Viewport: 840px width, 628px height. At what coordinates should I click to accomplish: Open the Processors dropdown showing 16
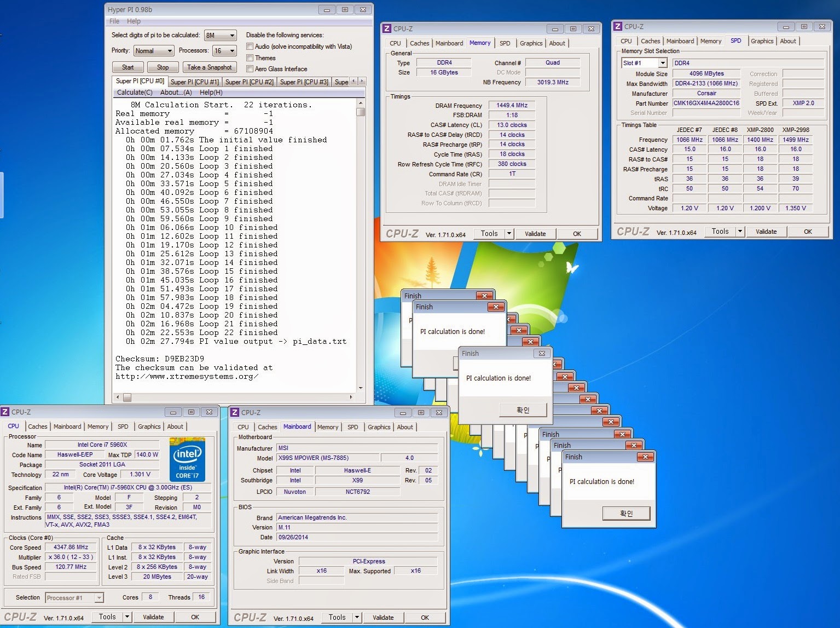tap(224, 51)
